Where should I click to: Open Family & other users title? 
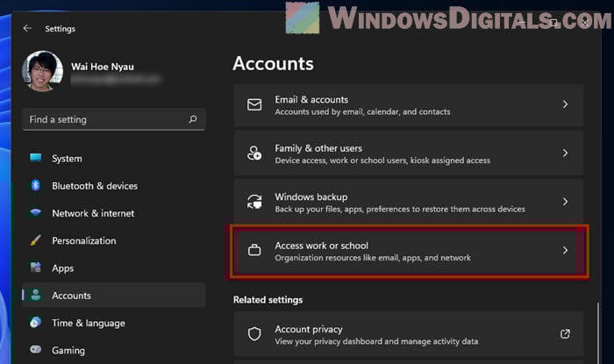[318, 148]
